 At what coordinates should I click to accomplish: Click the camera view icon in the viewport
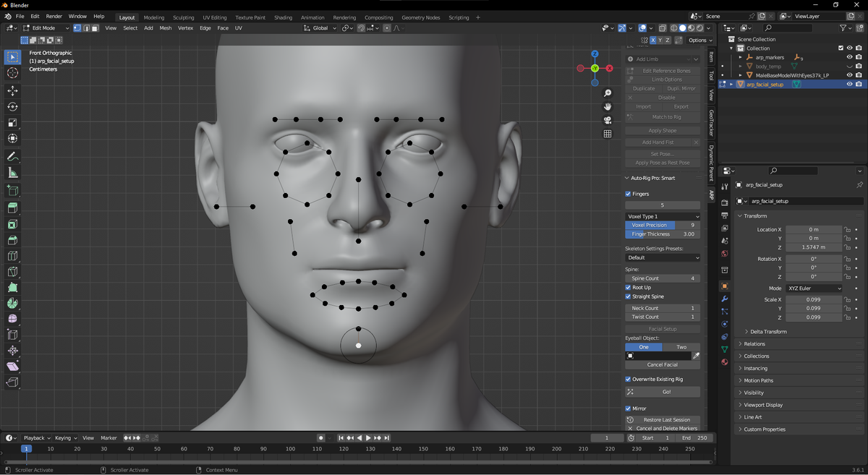608,119
